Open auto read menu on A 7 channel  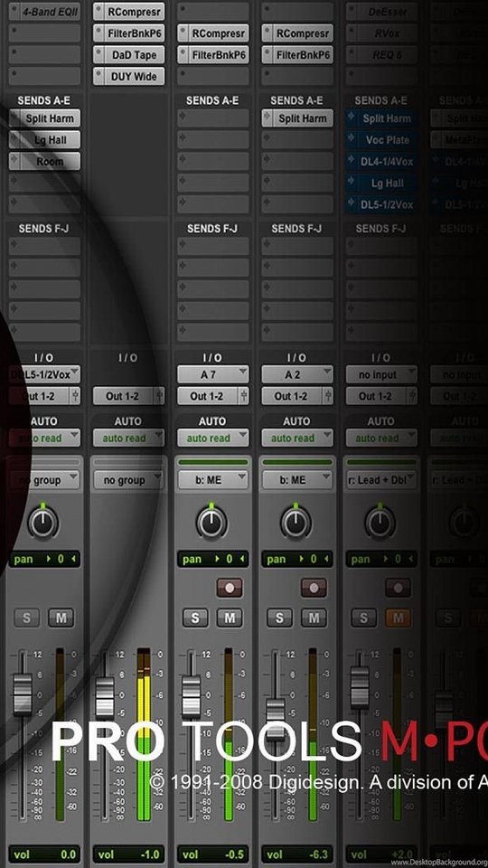(213, 438)
